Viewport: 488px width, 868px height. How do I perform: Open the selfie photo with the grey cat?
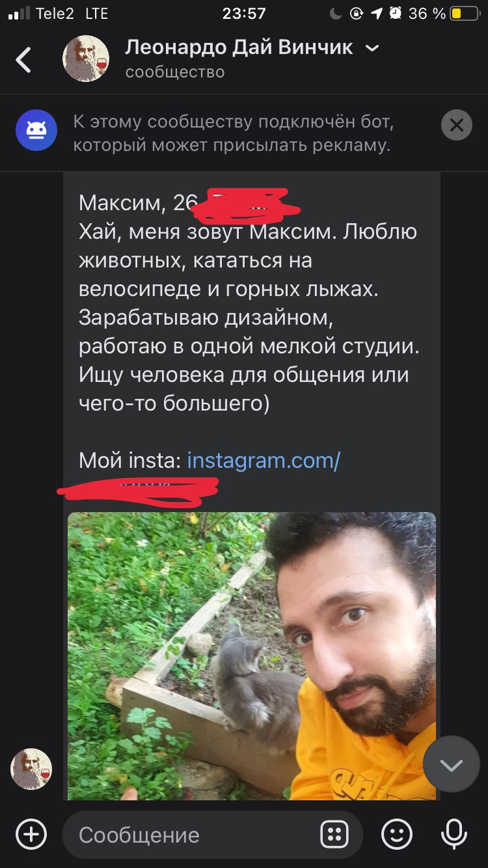pyautogui.click(x=252, y=656)
